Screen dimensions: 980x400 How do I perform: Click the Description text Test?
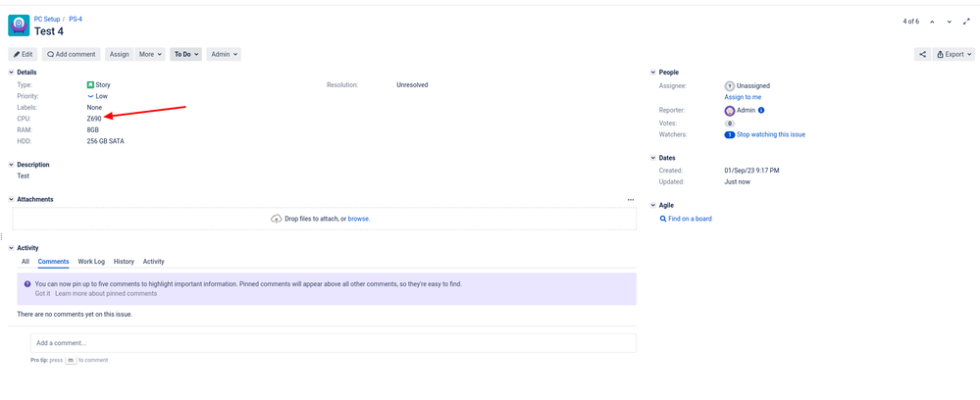24,176
